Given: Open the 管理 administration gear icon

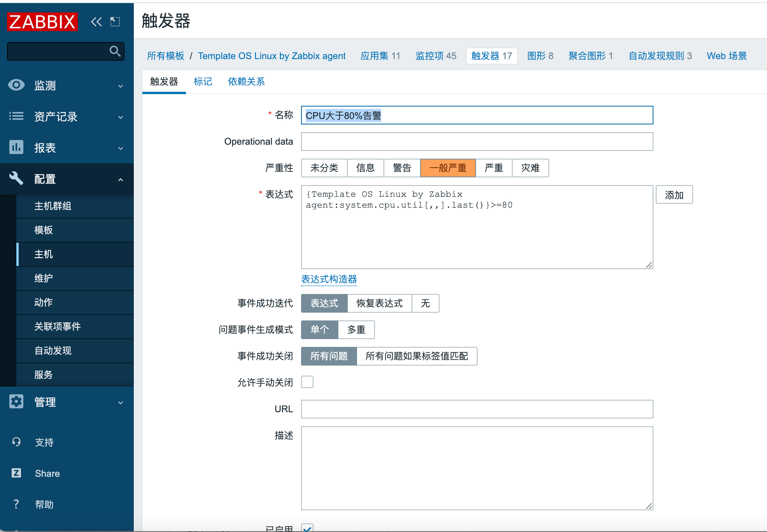Looking at the screenshot, I should (x=16, y=402).
